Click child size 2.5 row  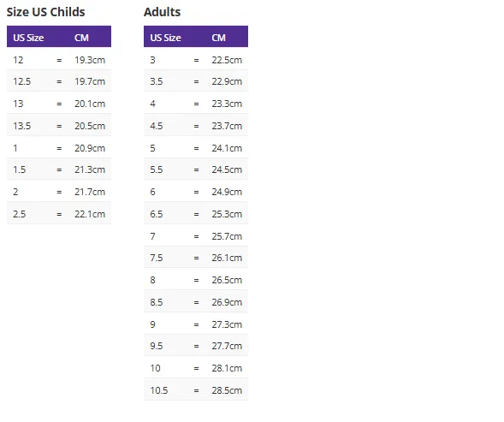coord(59,214)
